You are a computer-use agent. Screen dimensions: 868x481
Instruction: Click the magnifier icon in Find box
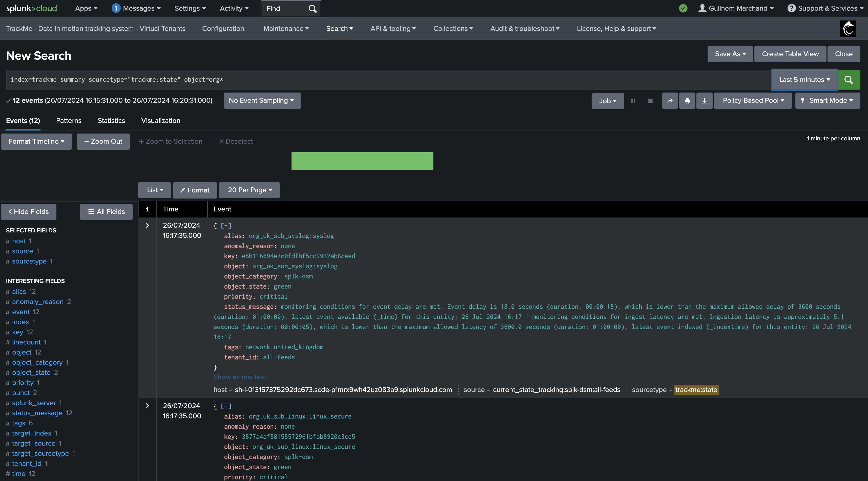[312, 9]
